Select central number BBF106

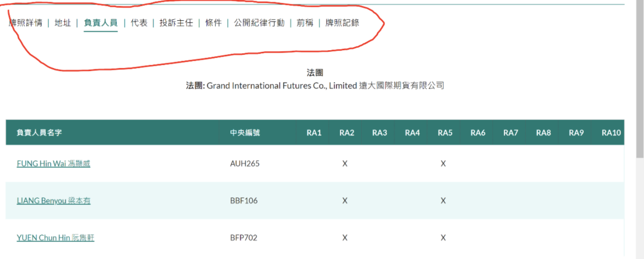pyautogui.click(x=244, y=201)
